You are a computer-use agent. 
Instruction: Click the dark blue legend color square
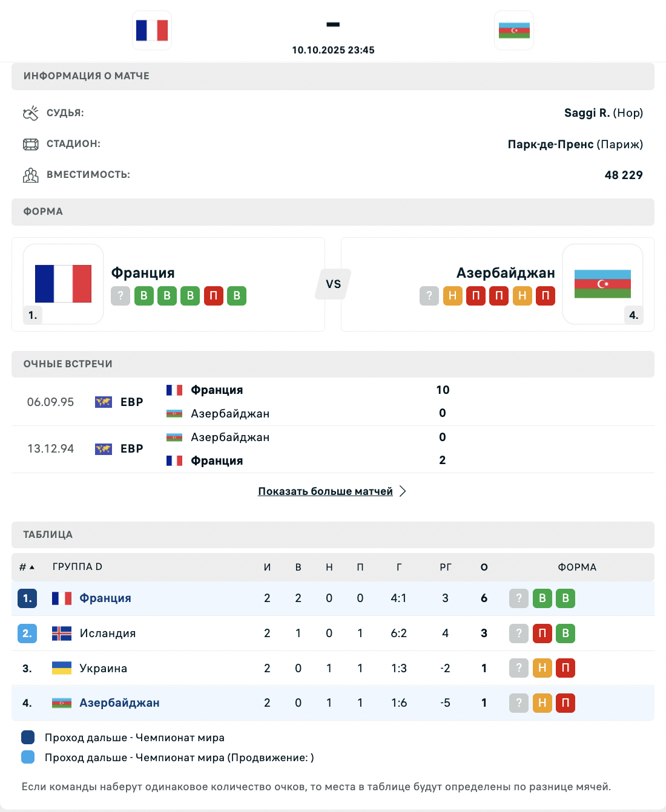point(28,737)
